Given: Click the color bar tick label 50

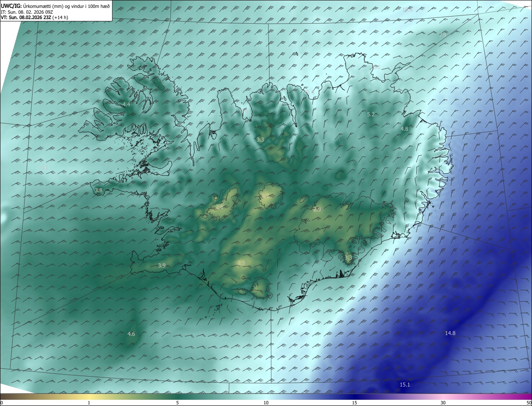Looking at the screenshot, I should (529, 403).
